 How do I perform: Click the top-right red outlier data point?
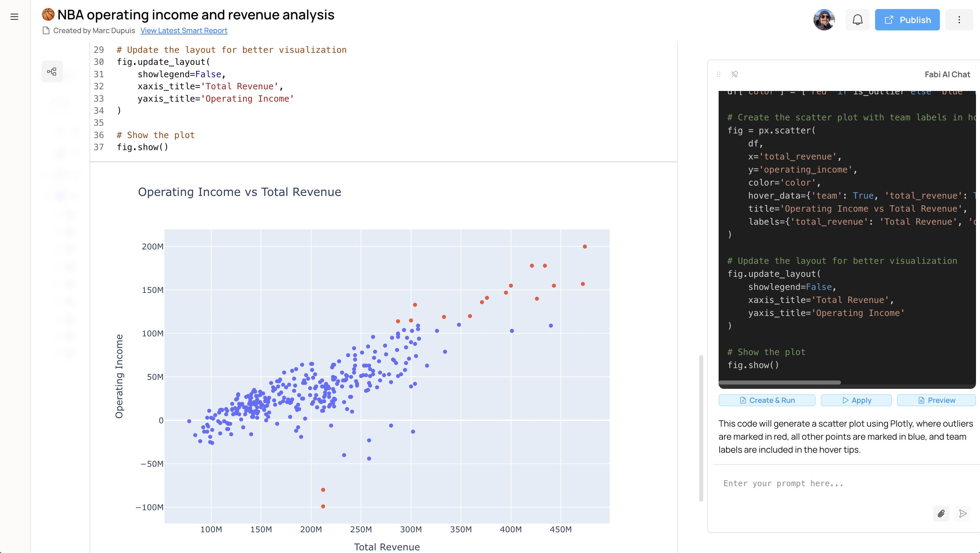(585, 247)
